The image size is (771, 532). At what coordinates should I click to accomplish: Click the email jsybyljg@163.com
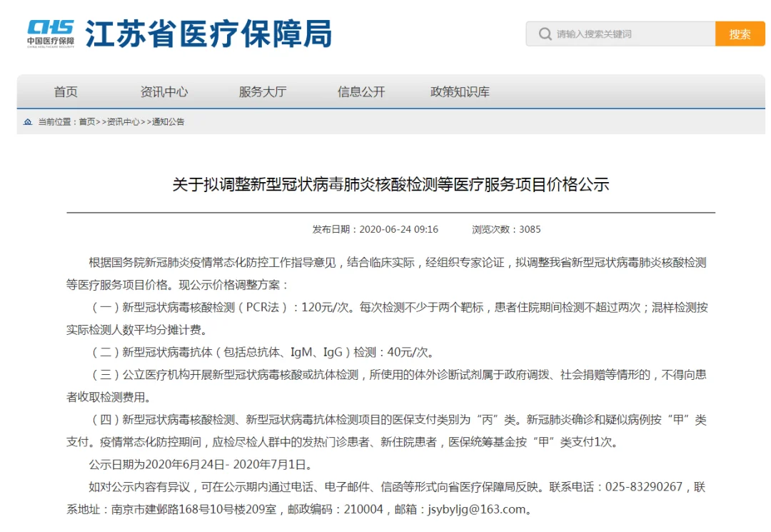[476, 510]
